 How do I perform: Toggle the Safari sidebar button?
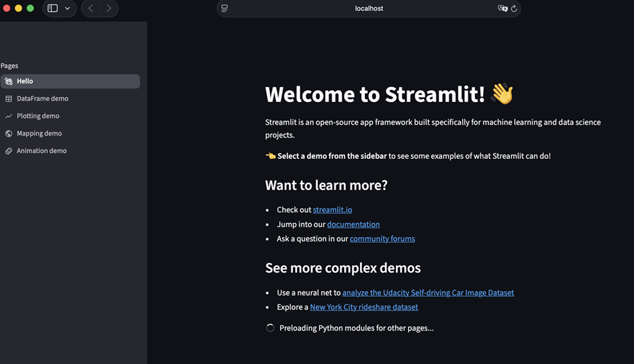[53, 8]
